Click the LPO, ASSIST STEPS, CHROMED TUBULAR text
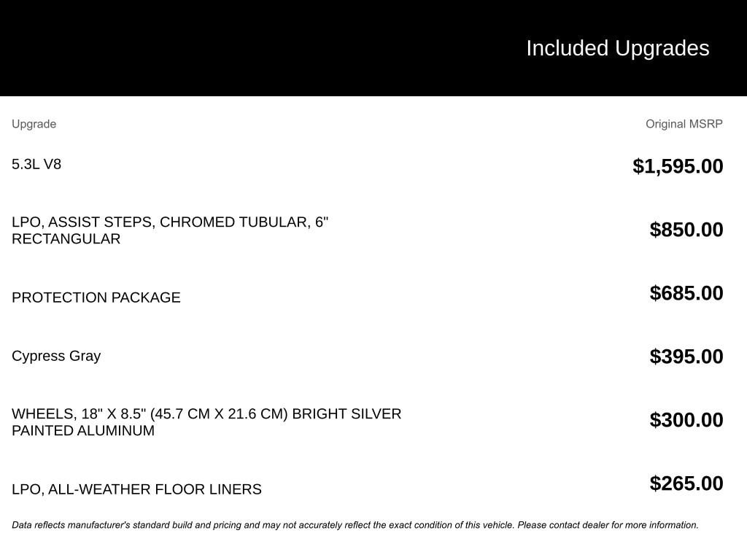The width and height of the screenshot is (747, 560). 170,222
